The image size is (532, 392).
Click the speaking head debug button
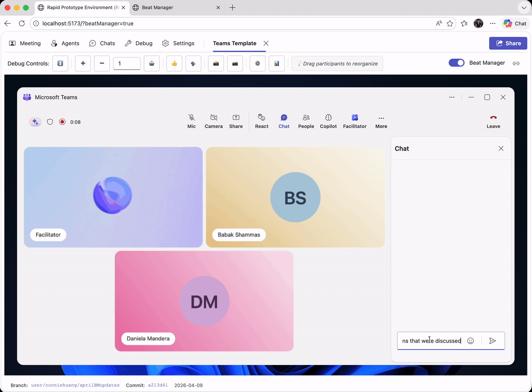click(x=193, y=63)
